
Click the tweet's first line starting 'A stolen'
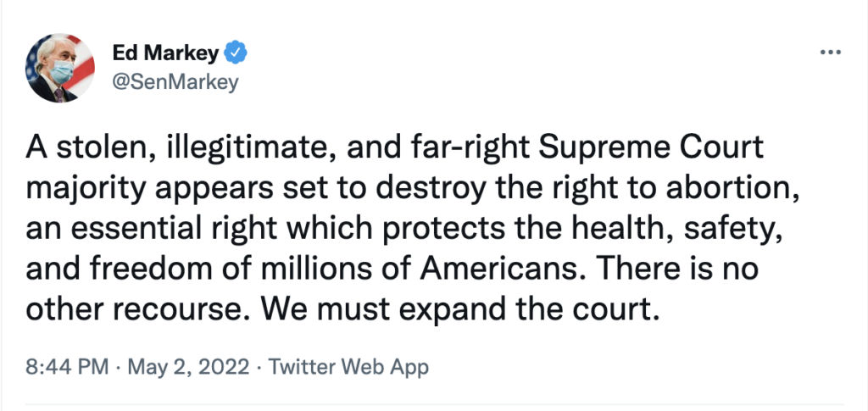[393, 151]
